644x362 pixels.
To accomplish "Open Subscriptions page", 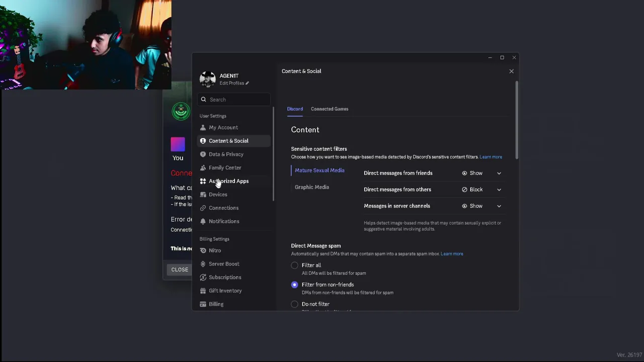I will [233, 277].
